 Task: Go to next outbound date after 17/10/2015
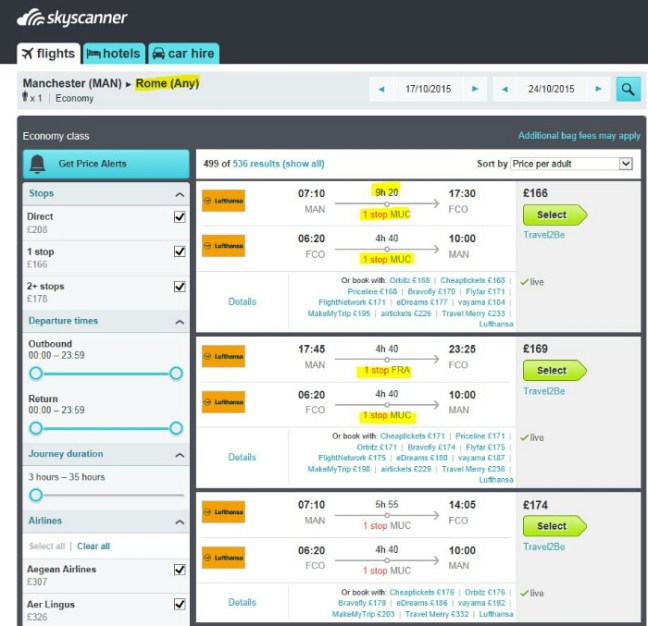tap(475, 89)
